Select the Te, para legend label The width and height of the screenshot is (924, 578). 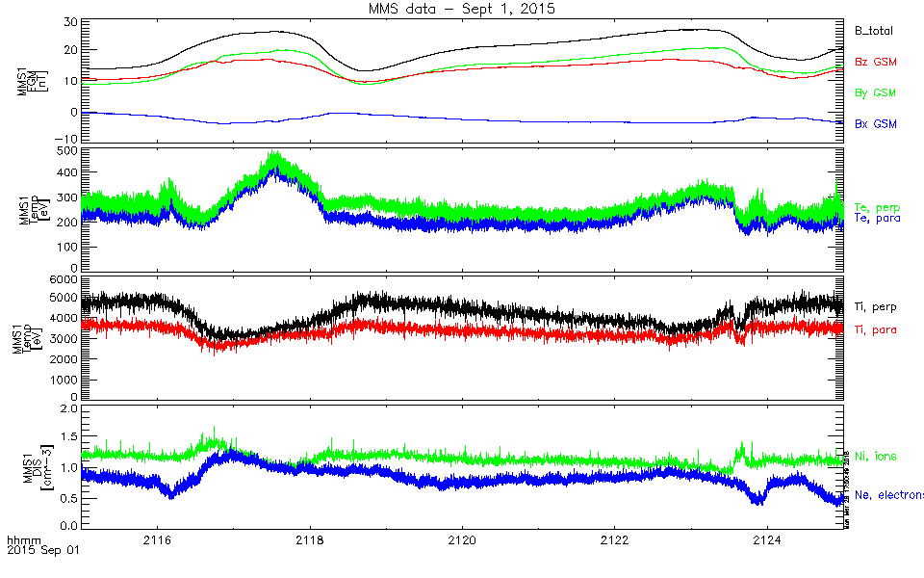[x=876, y=220]
